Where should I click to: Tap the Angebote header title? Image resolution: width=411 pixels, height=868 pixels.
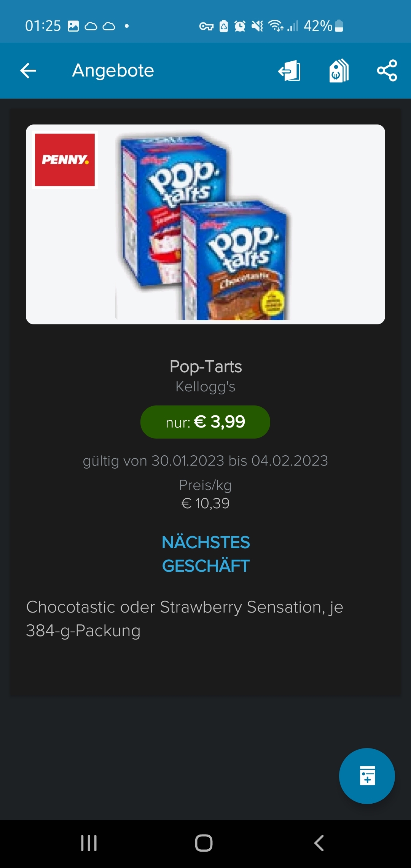113,71
